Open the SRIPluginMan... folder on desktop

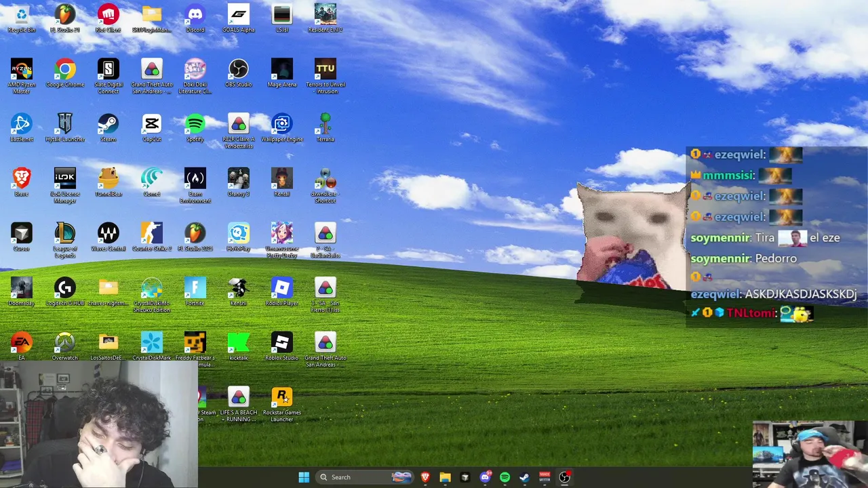tap(151, 18)
